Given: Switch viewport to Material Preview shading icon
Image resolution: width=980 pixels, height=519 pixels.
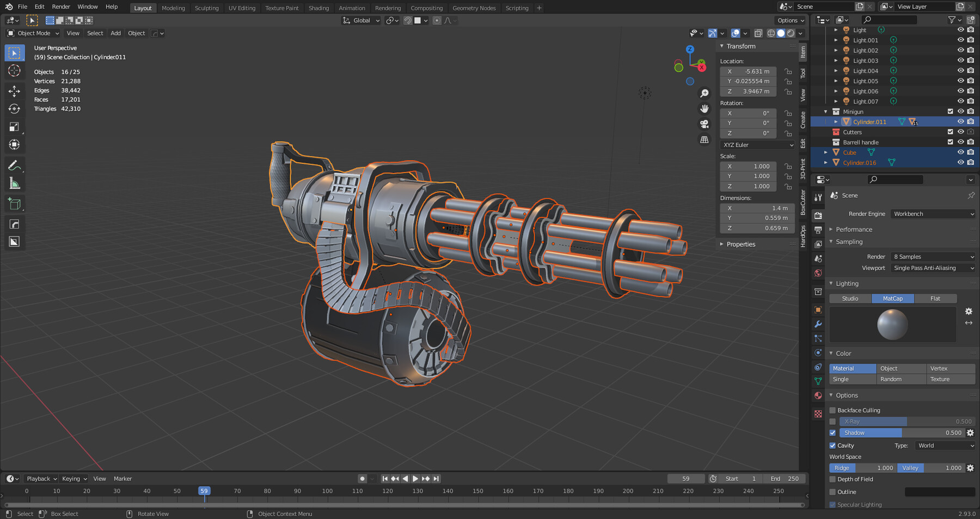Looking at the screenshot, I should pyautogui.click(x=789, y=33).
